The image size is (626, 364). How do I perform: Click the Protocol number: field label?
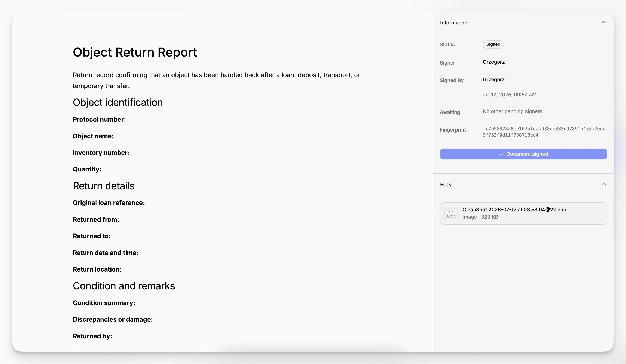click(x=99, y=119)
